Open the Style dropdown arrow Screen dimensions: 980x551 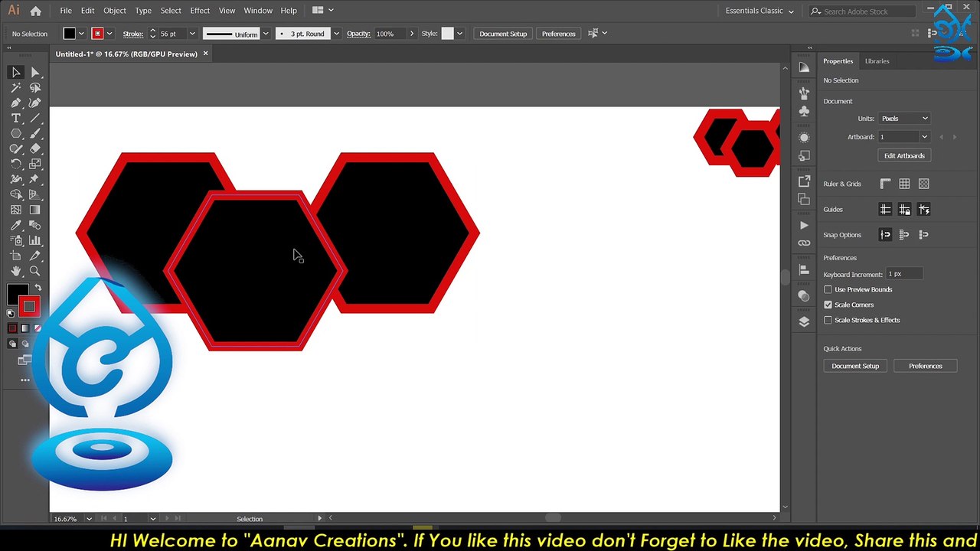(459, 34)
